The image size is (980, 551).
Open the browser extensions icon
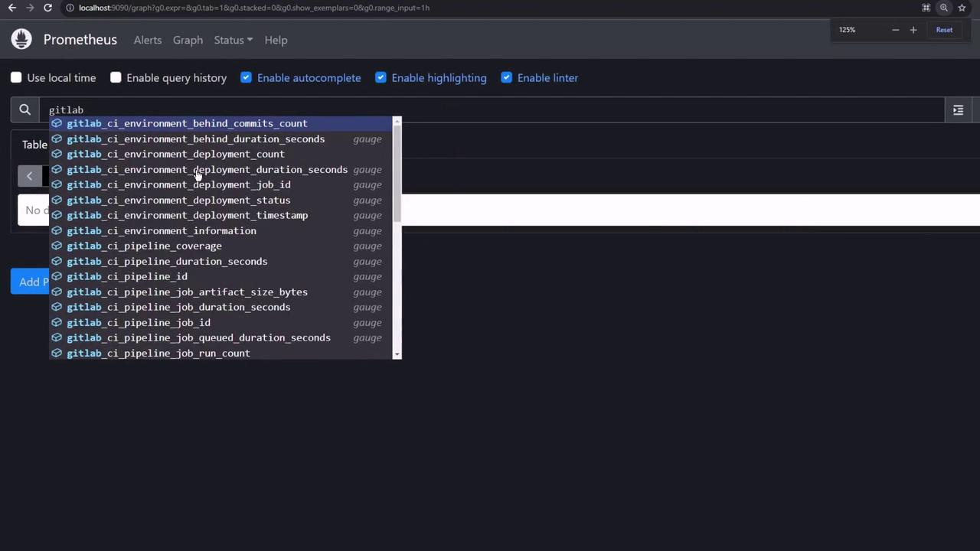(x=926, y=8)
